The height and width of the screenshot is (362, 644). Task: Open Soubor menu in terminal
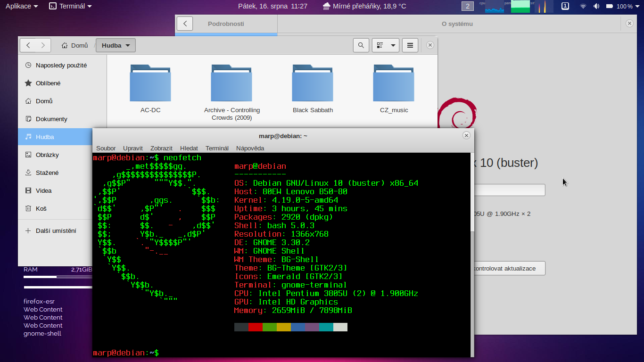[106, 148]
